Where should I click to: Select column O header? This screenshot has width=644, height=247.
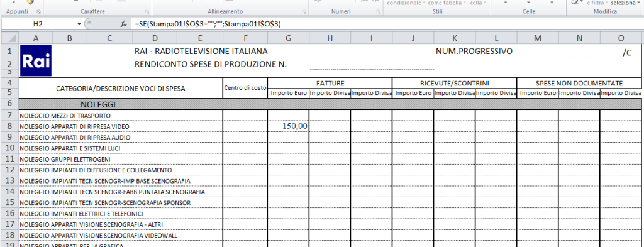point(621,38)
